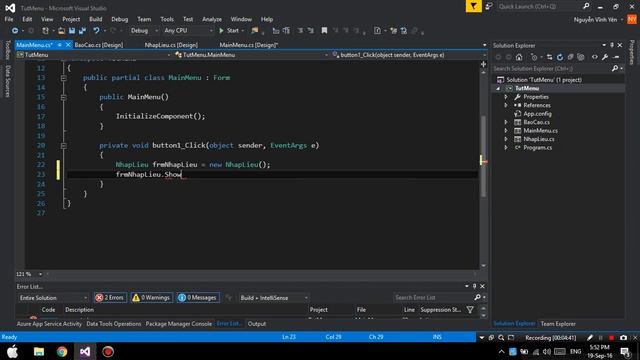The width and height of the screenshot is (640, 360).
Task: Collapse the MainMenu() constructor outlining box
Action: (x=64, y=97)
